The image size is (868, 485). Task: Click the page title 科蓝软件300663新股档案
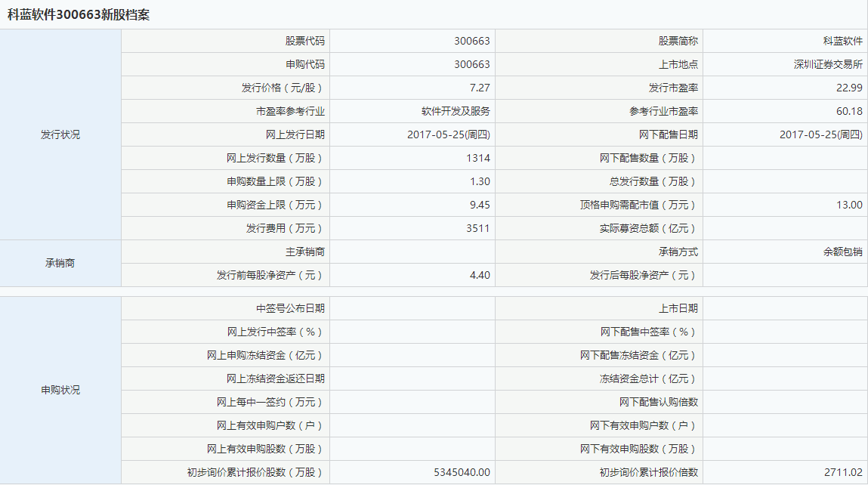click(79, 15)
